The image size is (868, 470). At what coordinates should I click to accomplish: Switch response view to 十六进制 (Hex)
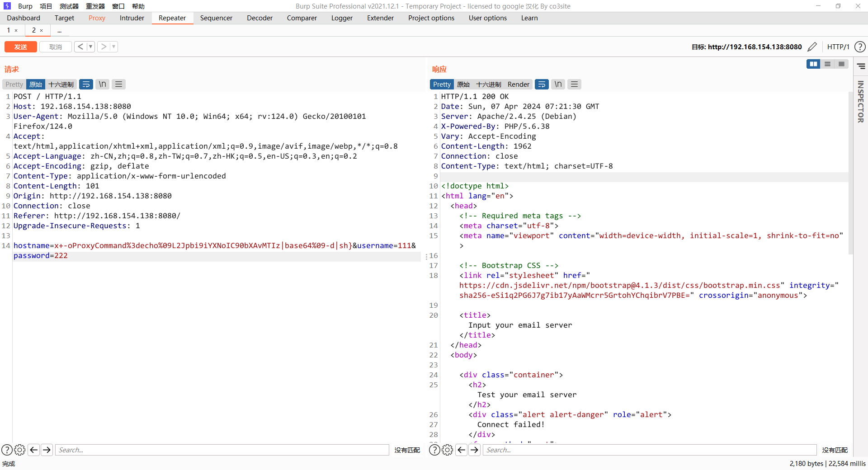(x=489, y=85)
